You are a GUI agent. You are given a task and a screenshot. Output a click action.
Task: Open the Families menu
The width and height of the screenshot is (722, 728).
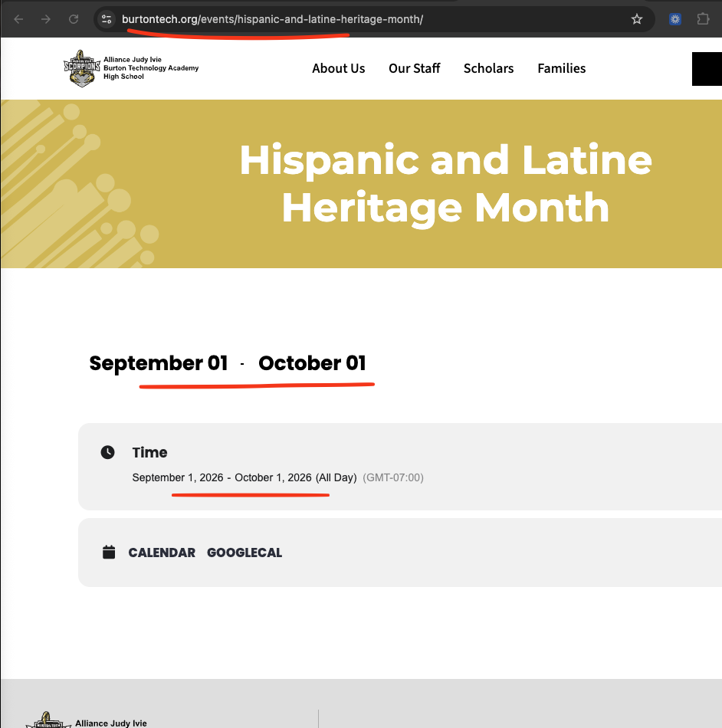click(x=561, y=68)
